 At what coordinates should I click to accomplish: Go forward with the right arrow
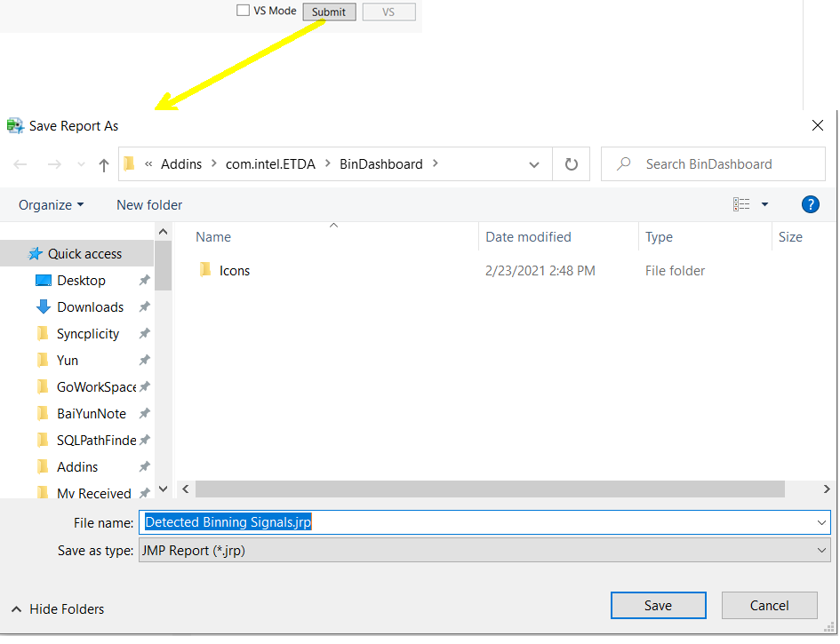click(54, 164)
